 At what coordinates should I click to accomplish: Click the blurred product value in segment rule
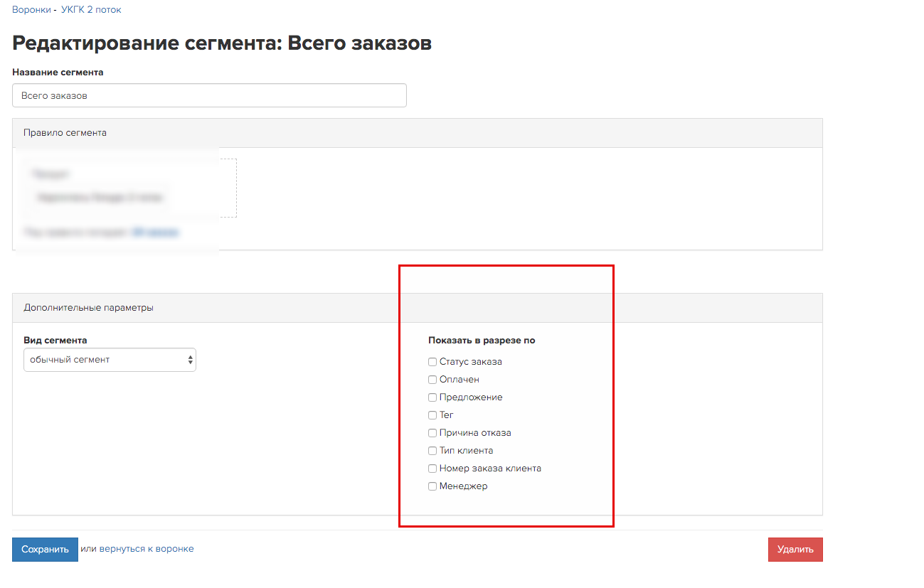coord(100,198)
